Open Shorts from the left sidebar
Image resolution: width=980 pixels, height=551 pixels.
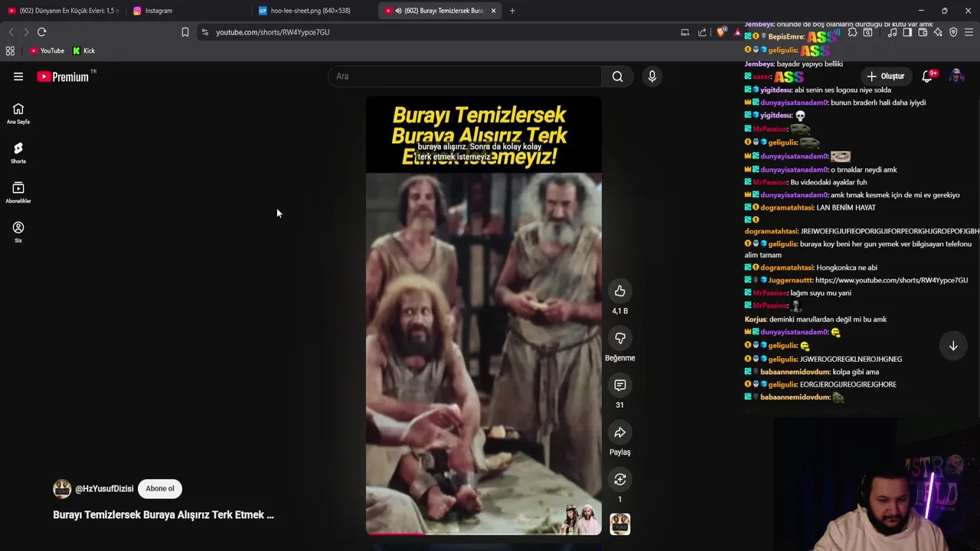pyautogui.click(x=18, y=153)
